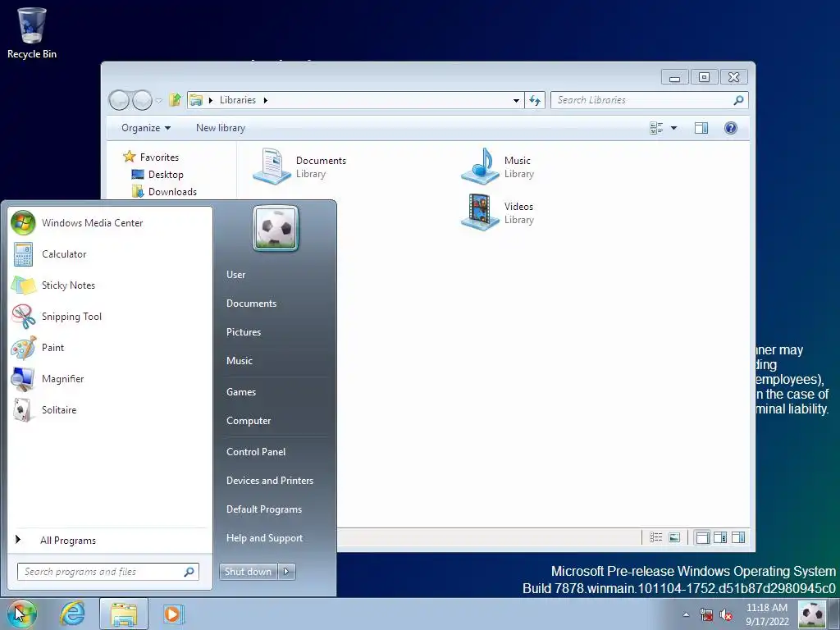Viewport: 840px width, 630px height.
Task: Open Recycle Bin on the desktop
Action: [x=32, y=33]
